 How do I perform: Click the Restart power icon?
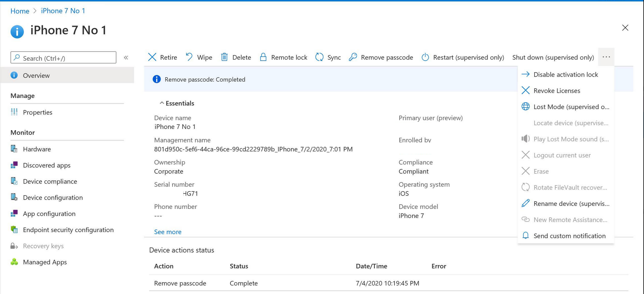425,57
